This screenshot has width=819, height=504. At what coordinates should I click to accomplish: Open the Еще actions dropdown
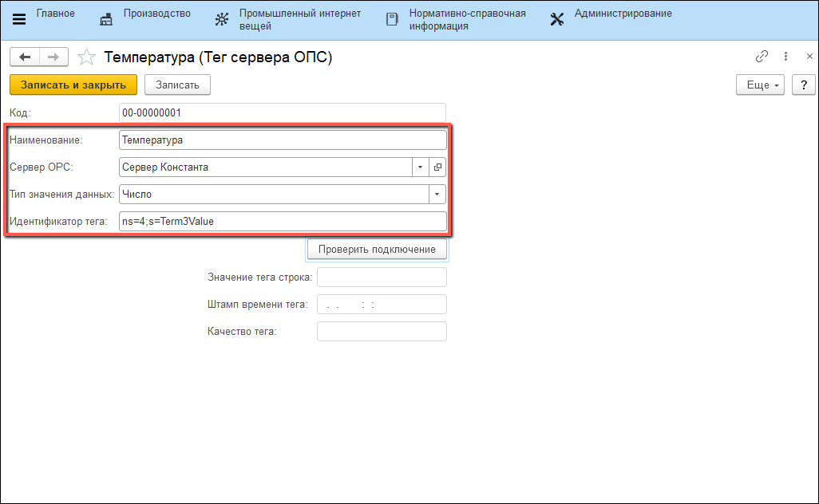click(760, 85)
